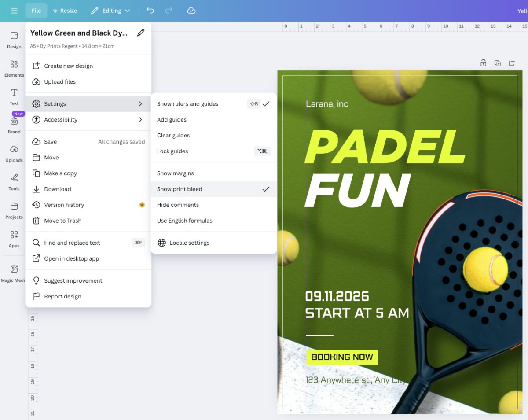
Task: Click Locale settings option
Action: pyautogui.click(x=189, y=243)
